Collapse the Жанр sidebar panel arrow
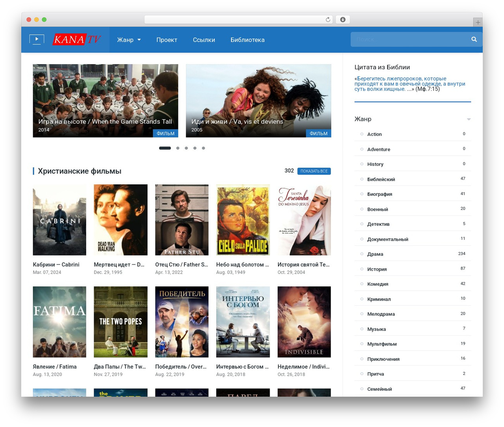Viewport: 504px width, 427px height. (469, 119)
